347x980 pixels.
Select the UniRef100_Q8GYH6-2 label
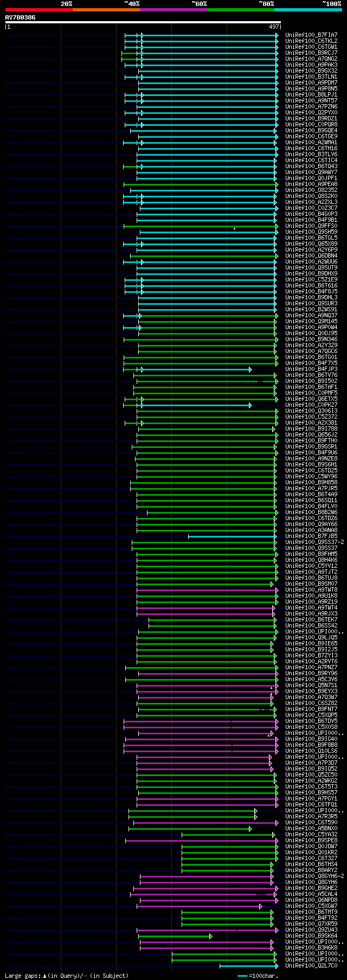pyautogui.click(x=314, y=876)
